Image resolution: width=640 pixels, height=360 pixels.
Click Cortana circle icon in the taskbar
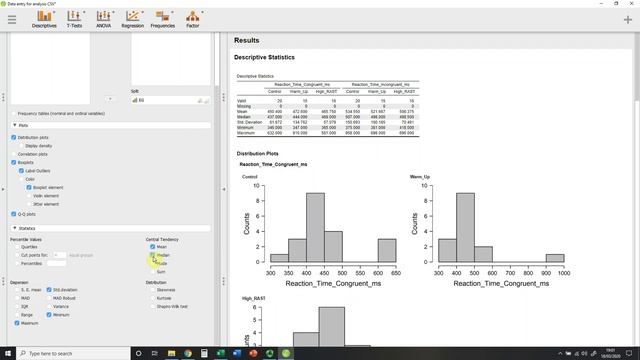tap(138, 353)
